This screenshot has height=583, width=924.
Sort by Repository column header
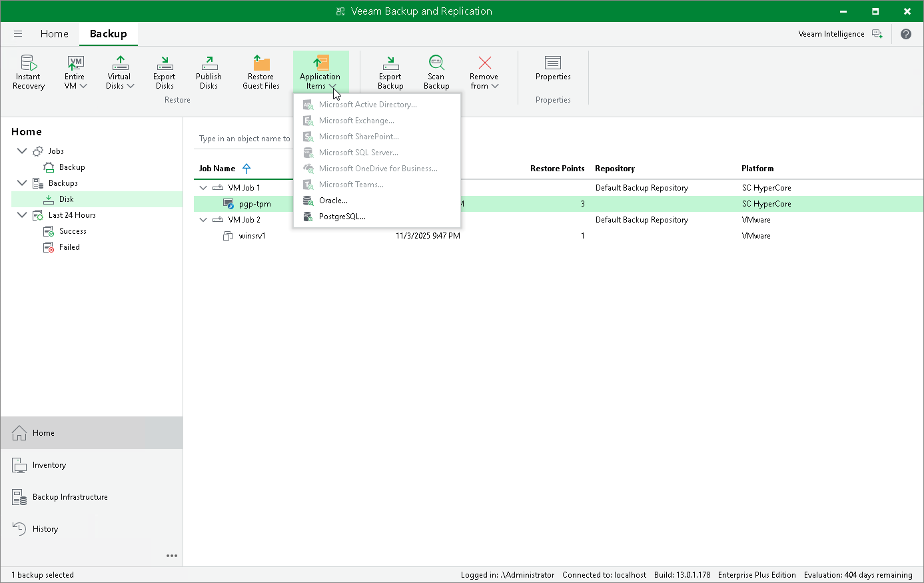[615, 169]
